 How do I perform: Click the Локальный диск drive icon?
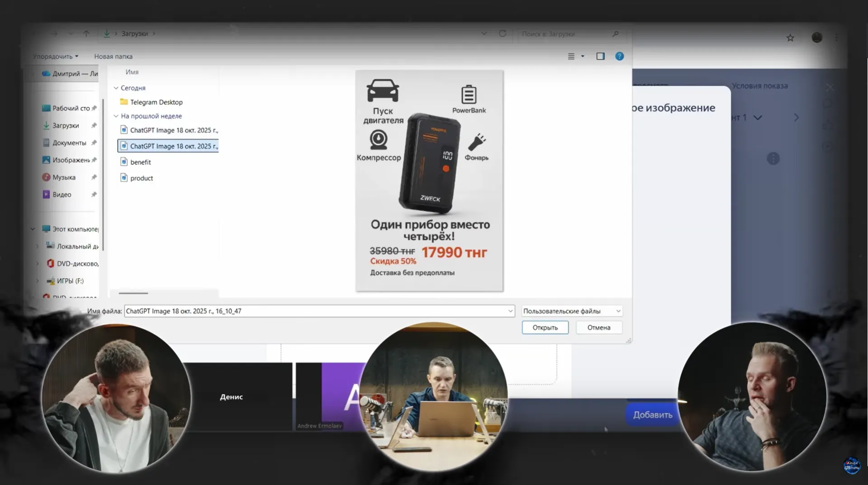pos(51,246)
